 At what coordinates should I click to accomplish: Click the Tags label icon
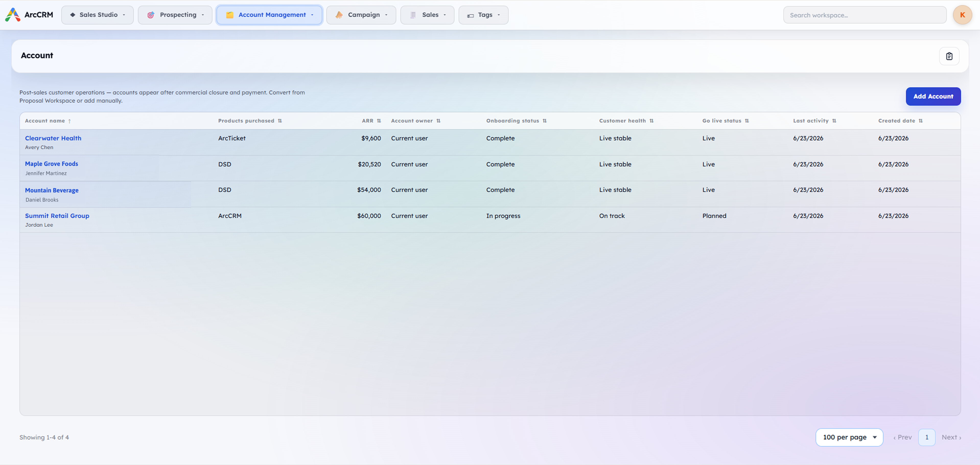click(x=470, y=16)
